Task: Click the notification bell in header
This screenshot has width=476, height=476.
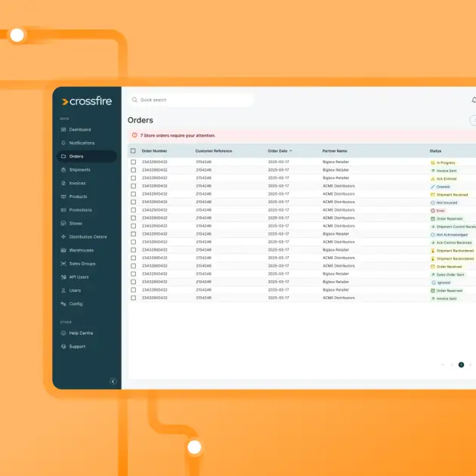Action: click(474, 100)
